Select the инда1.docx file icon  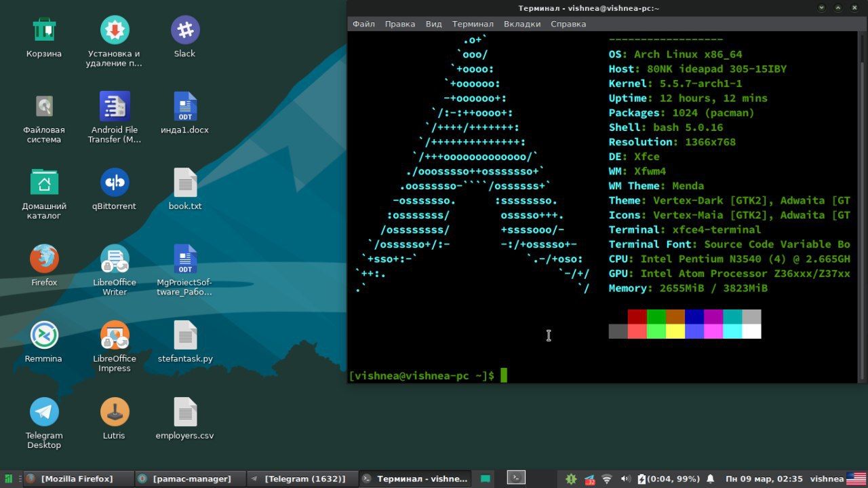[184, 107]
